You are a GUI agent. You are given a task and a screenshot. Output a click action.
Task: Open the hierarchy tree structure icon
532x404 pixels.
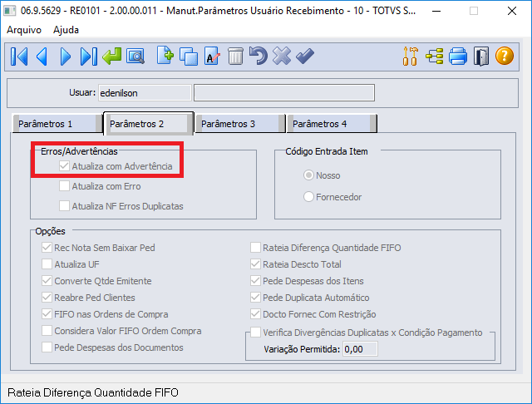coord(435,57)
